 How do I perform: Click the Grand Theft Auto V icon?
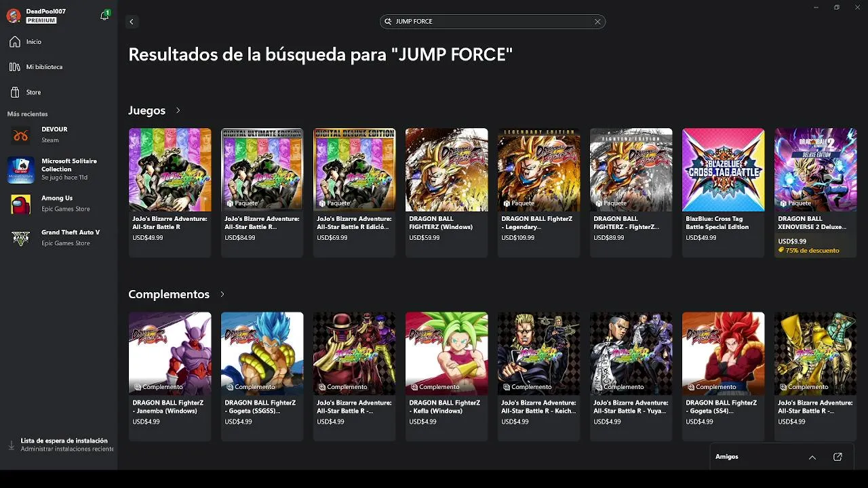[x=20, y=238]
